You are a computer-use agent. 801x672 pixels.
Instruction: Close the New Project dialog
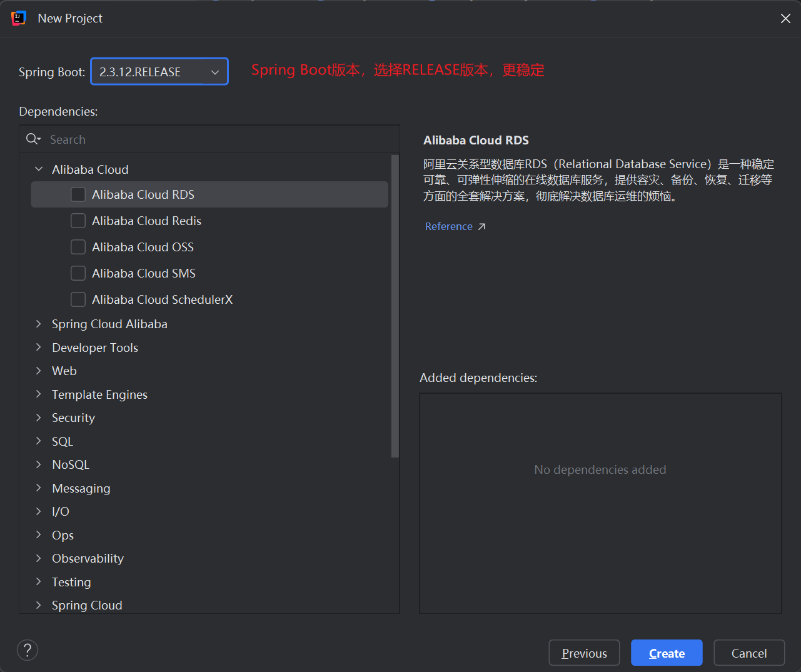click(x=785, y=19)
